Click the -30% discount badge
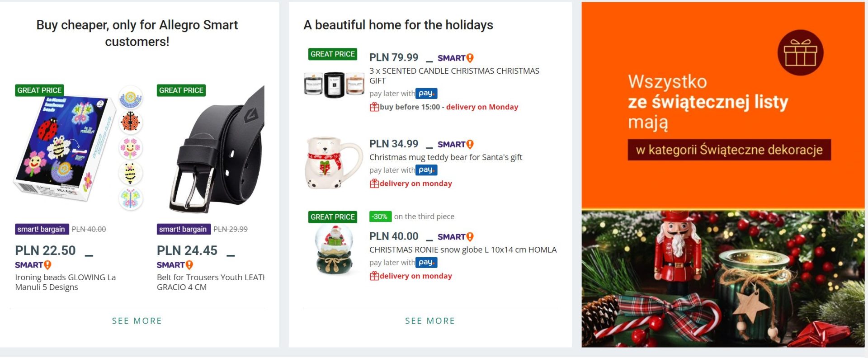 [380, 217]
